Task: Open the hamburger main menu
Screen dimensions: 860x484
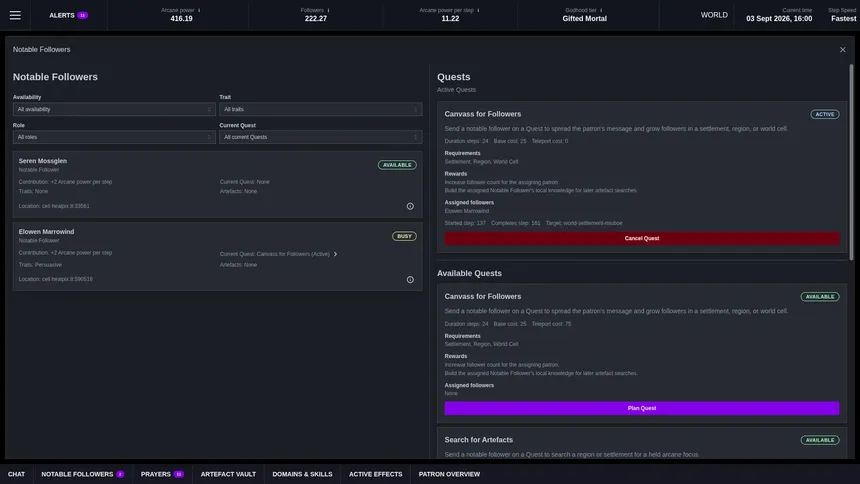Action: (x=15, y=15)
